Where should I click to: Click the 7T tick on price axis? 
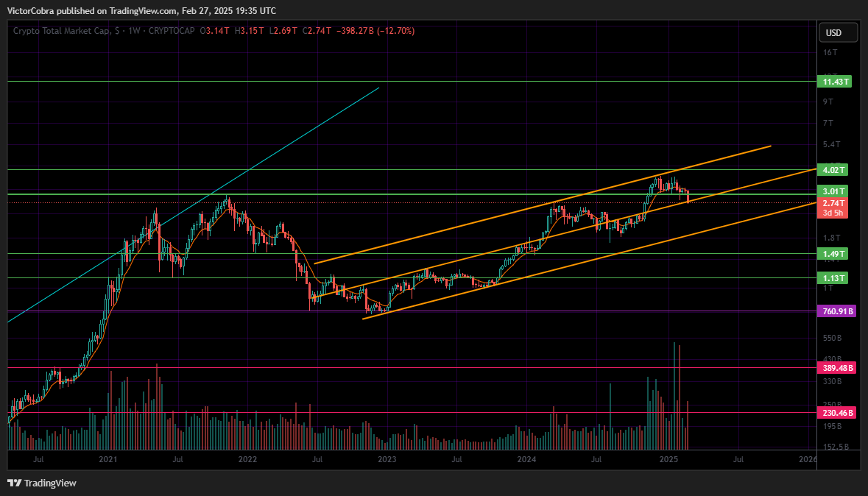pyautogui.click(x=828, y=123)
